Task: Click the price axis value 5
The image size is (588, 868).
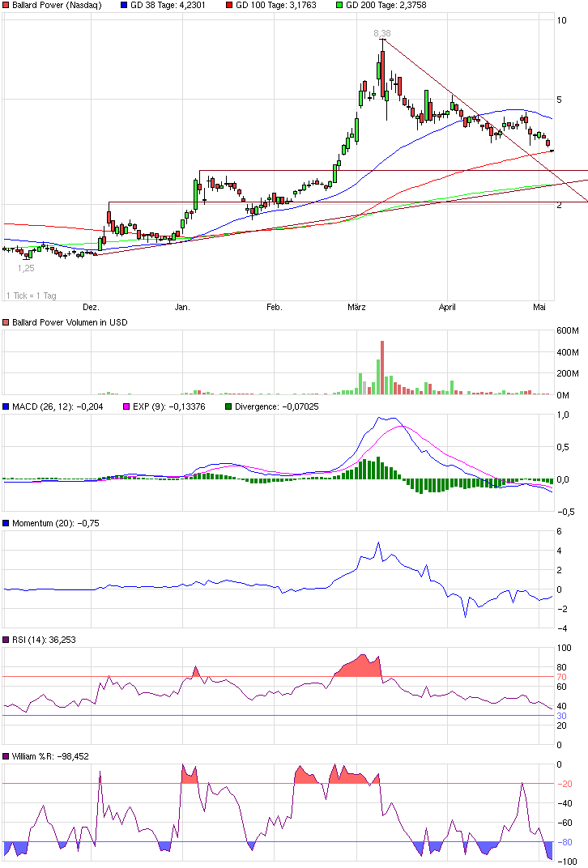Action: (x=559, y=100)
